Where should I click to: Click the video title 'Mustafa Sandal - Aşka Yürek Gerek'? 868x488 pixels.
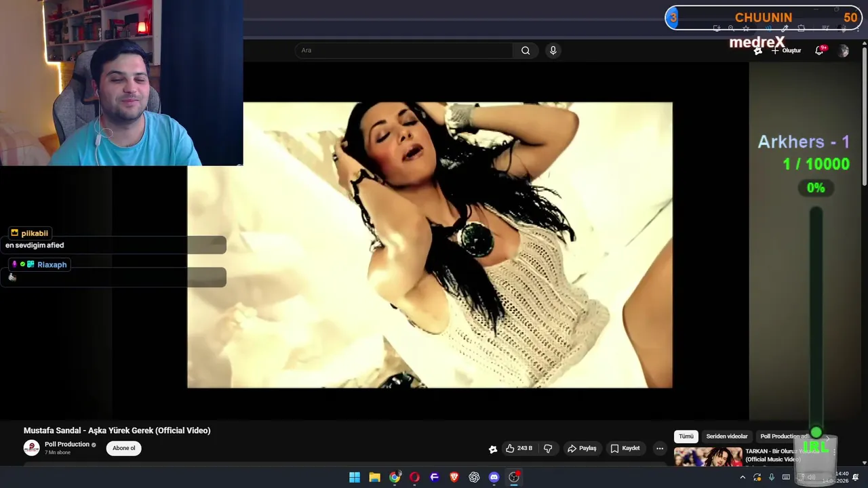[x=117, y=430]
